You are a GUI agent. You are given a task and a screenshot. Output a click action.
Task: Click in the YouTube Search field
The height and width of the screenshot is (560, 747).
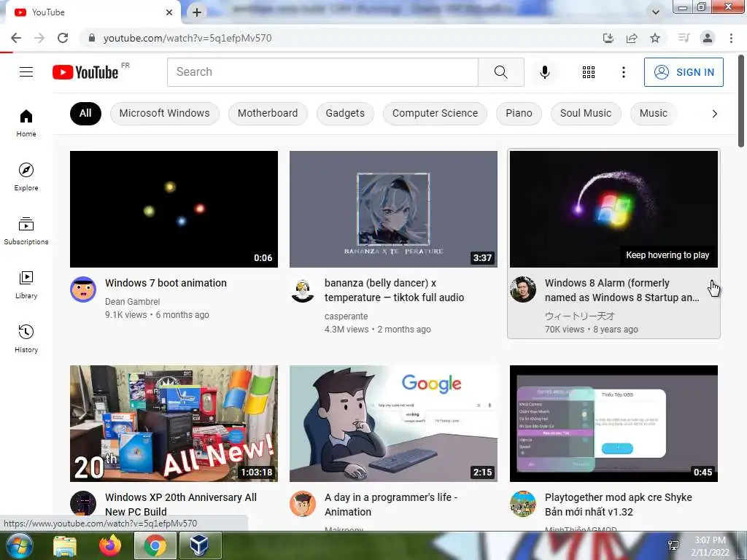(322, 72)
